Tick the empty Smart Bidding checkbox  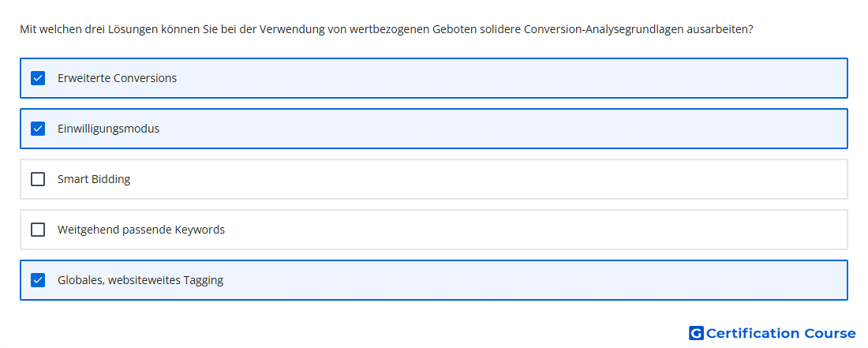[x=38, y=179]
